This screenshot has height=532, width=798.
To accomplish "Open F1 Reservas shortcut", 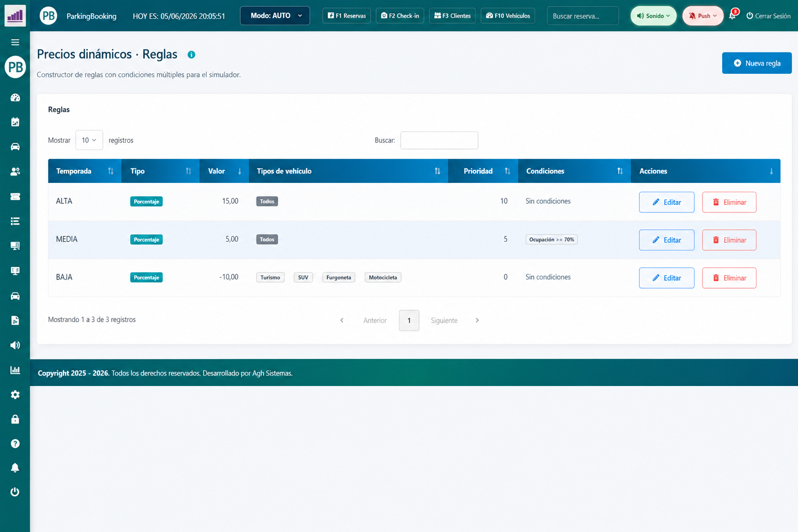I will (x=347, y=16).
